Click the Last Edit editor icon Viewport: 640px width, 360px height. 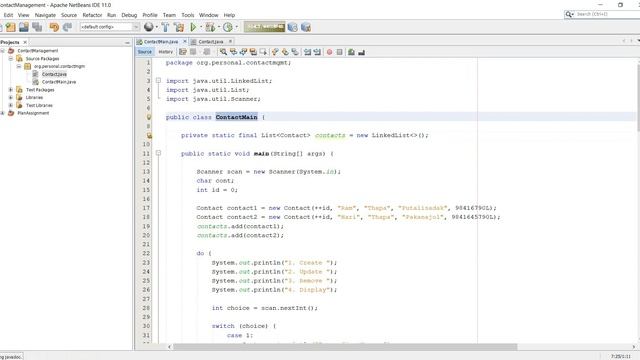pos(182,52)
